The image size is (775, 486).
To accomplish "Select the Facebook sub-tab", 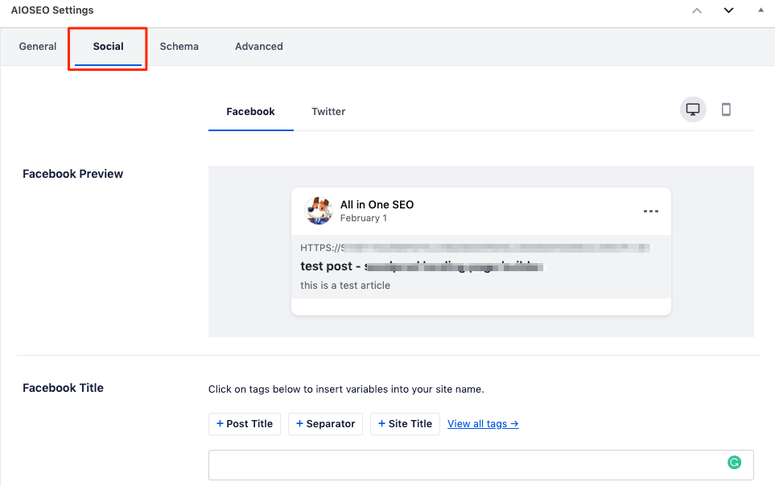I will tap(251, 112).
